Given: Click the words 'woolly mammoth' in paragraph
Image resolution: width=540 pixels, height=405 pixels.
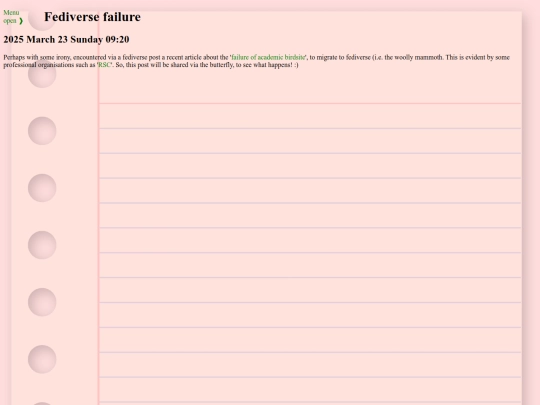Looking at the screenshot, I should coord(418,57).
